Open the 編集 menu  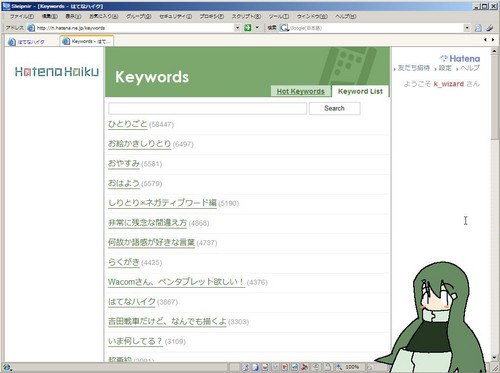click(50, 16)
